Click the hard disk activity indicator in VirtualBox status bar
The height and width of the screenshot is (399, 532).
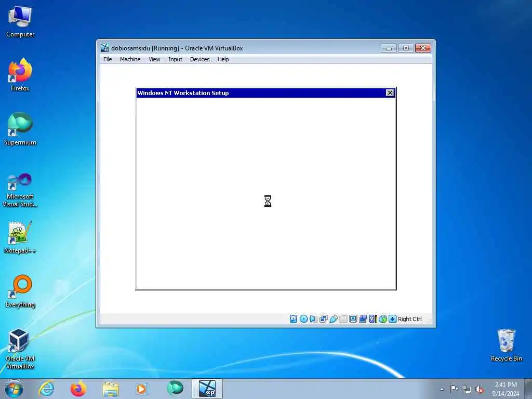[294, 319]
